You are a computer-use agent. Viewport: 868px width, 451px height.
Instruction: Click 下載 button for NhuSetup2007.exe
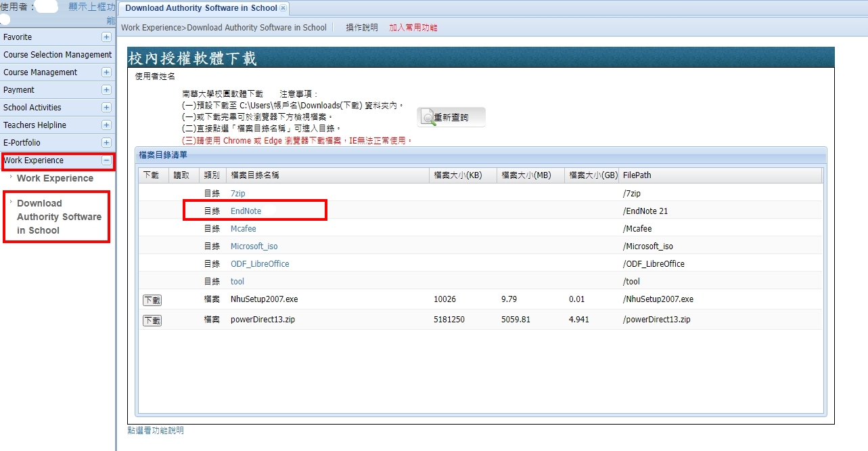point(152,300)
